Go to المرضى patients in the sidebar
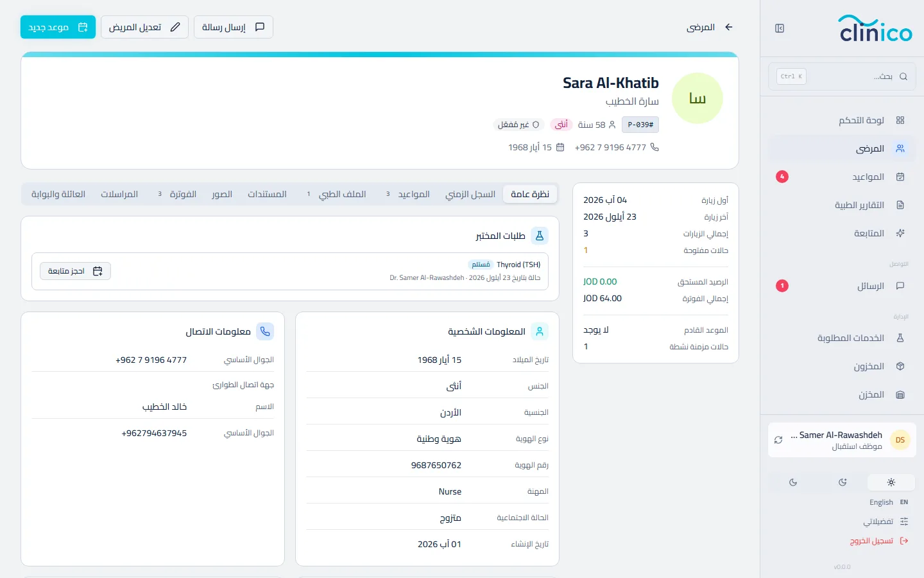The height and width of the screenshot is (578, 924). click(x=842, y=148)
